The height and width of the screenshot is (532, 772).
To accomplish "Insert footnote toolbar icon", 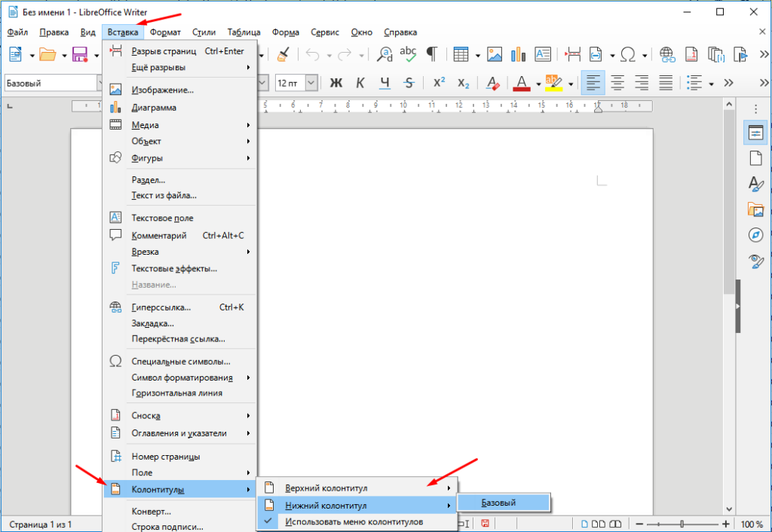I will [691, 54].
